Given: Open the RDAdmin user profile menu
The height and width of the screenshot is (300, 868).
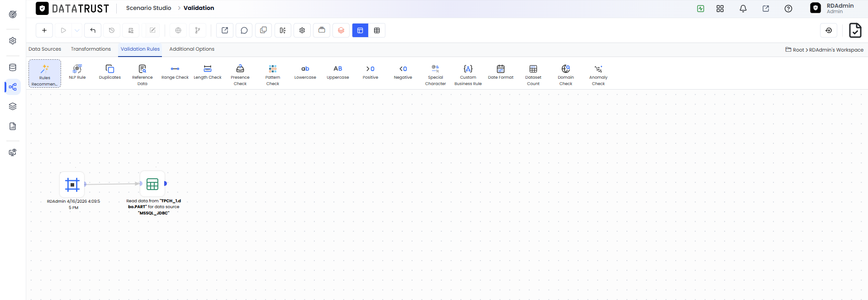Looking at the screenshot, I should [832, 8].
